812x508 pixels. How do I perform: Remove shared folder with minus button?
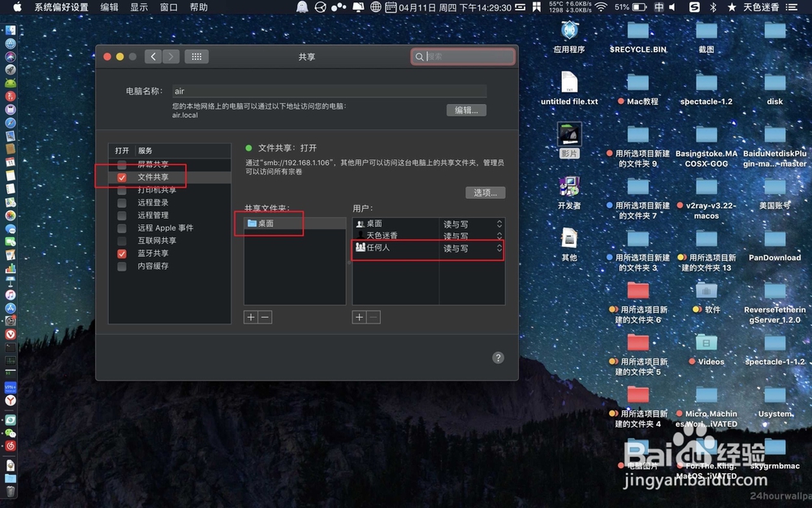point(266,317)
